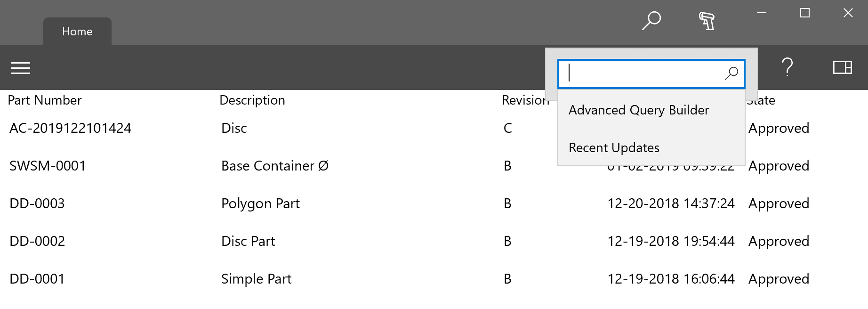The width and height of the screenshot is (868, 309).
Task: Sort by State column header
Action: (x=761, y=100)
